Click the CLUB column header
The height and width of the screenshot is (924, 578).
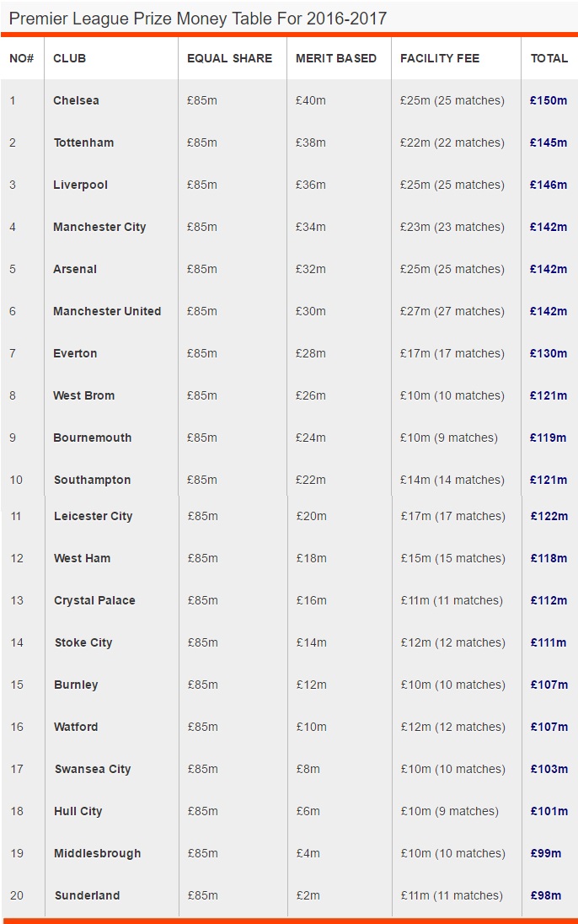pos(70,58)
